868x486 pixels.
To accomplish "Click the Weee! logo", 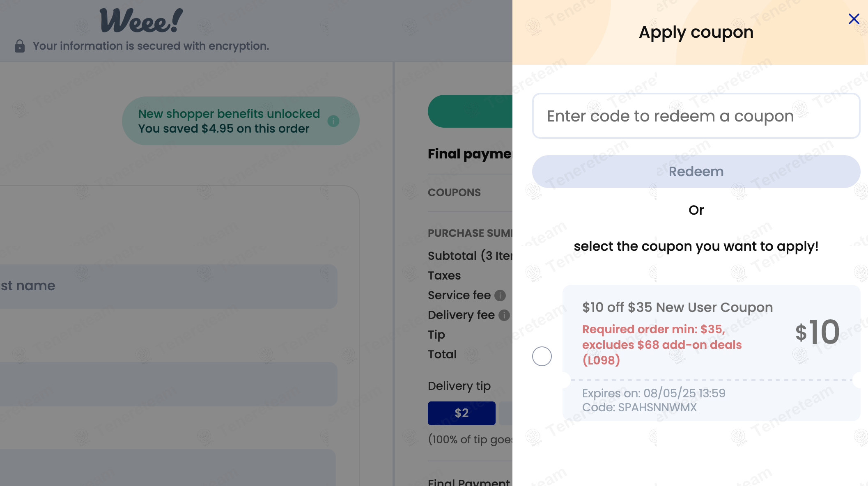I will point(141,21).
